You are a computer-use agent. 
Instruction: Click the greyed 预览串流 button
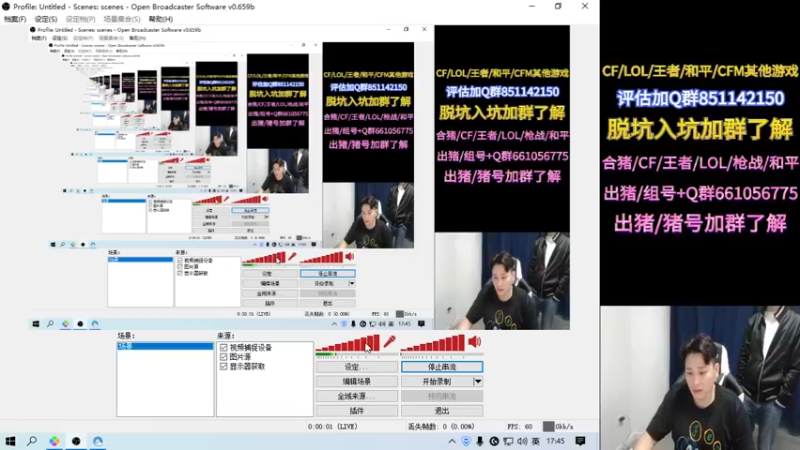click(x=442, y=396)
